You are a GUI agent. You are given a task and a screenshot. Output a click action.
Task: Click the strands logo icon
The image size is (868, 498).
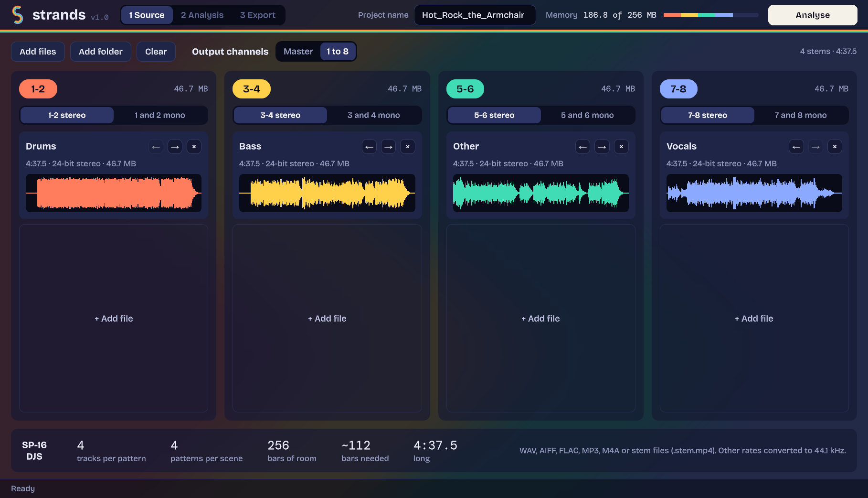pos(18,15)
